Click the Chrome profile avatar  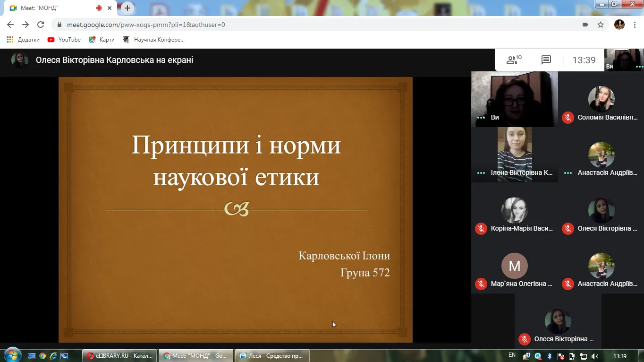pos(619,25)
